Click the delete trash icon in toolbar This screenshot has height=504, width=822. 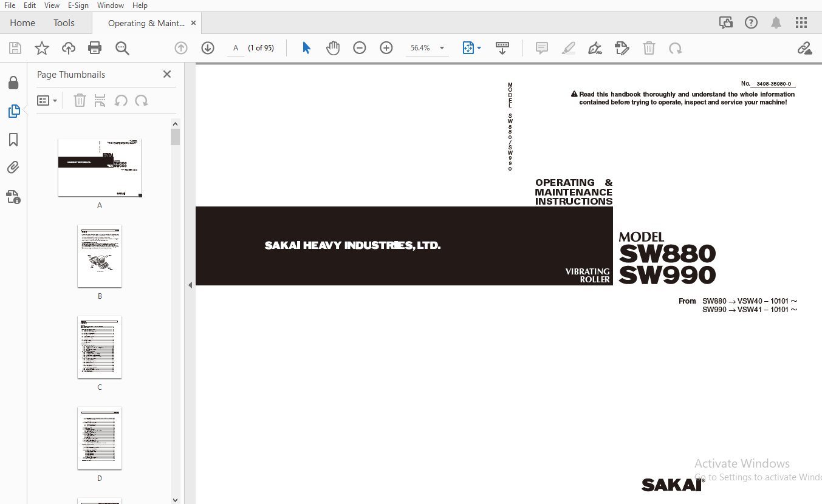649,48
